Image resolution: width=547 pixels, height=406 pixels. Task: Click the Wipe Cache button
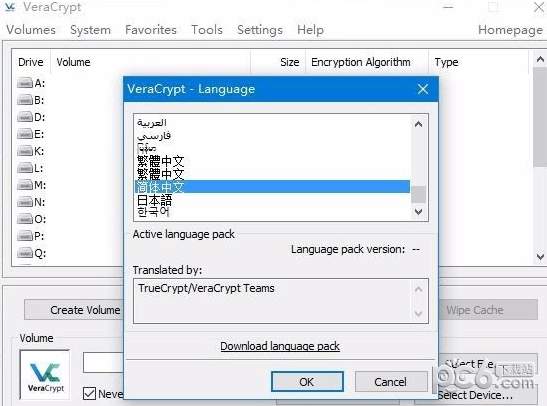(488, 310)
